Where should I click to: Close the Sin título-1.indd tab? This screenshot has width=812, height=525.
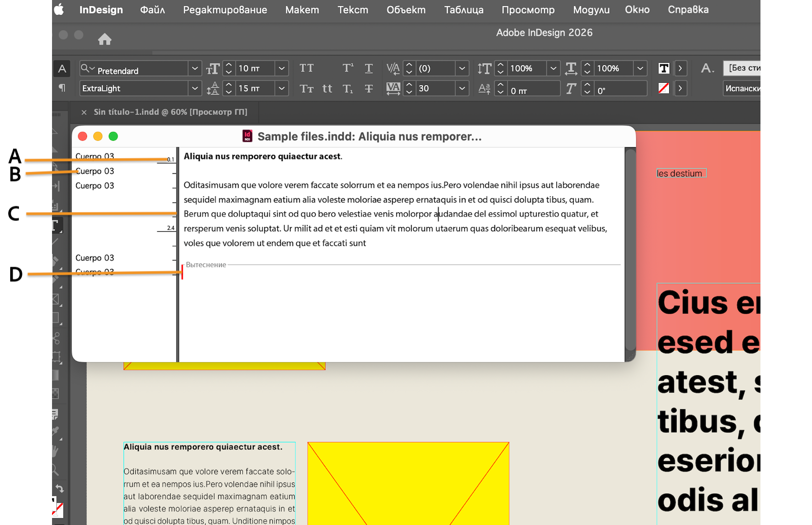84,112
